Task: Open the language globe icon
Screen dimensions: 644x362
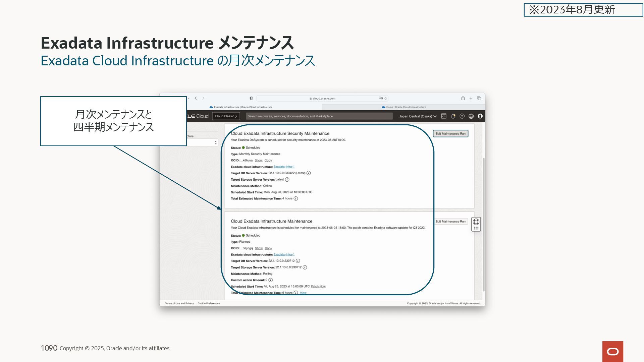Action: point(471,116)
